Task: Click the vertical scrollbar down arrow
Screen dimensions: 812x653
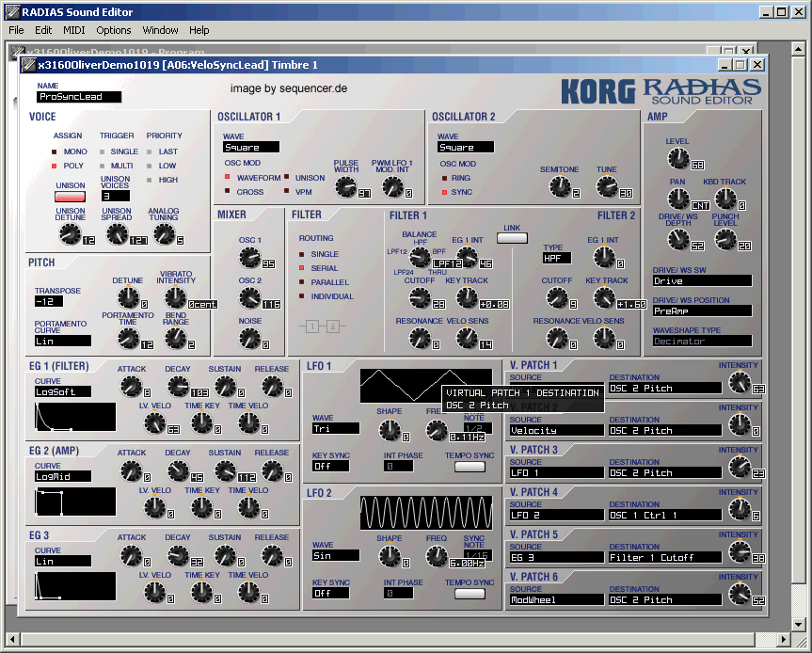Action: [798, 625]
